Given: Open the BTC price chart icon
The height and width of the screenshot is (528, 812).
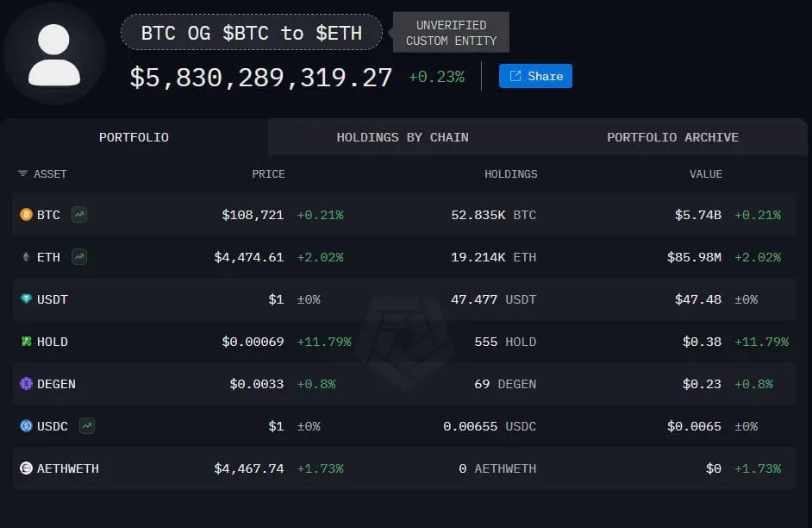Looking at the screenshot, I should [79, 214].
